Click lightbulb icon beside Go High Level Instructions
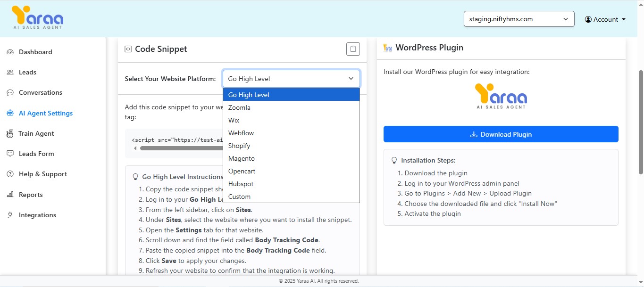The image size is (644, 287). pyautogui.click(x=135, y=177)
